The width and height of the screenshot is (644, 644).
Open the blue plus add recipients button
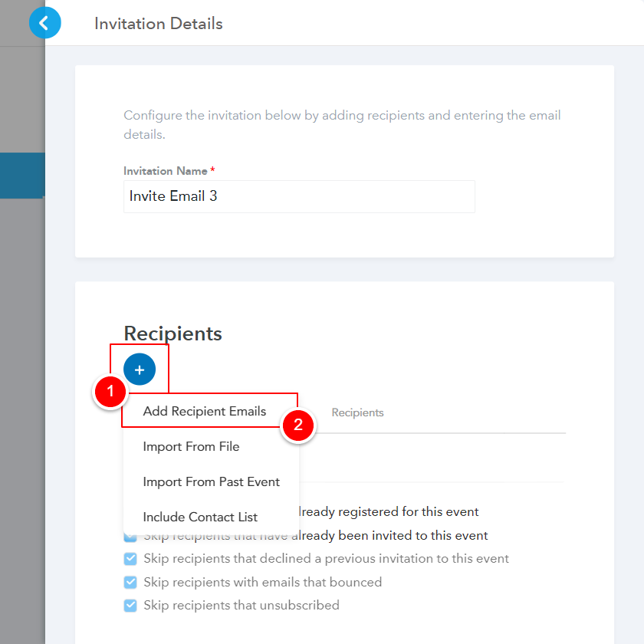coord(140,369)
